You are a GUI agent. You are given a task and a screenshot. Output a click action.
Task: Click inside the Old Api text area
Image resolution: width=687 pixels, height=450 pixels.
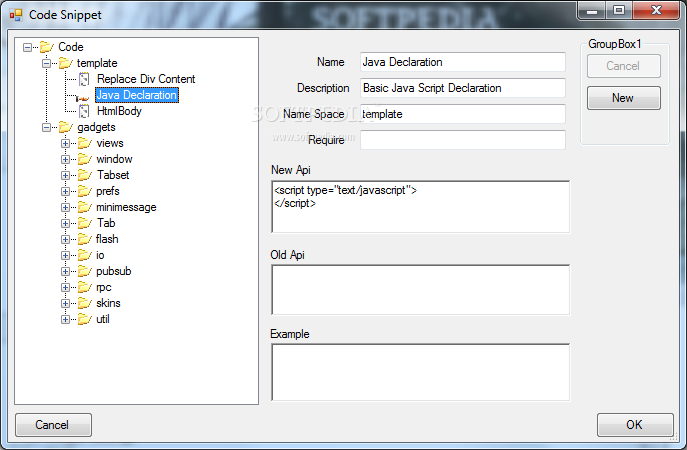(x=421, y=290)
